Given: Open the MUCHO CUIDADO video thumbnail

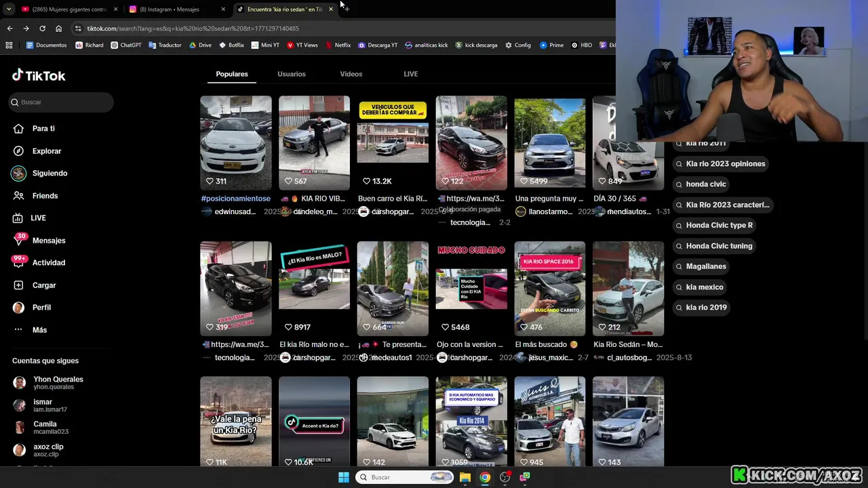Looking at the screenshot, I should pyautogui.click(x=471, y=288).
